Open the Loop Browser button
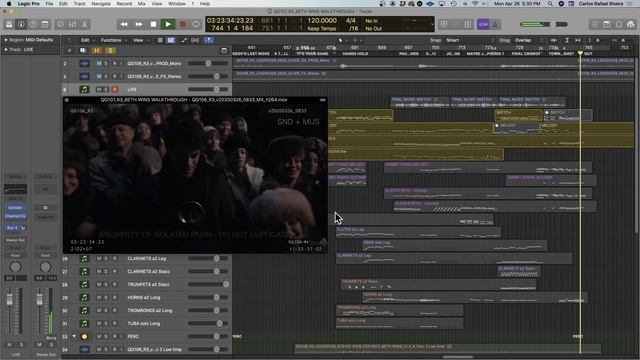Screen dimensions: 640x360 click(619, 24)
